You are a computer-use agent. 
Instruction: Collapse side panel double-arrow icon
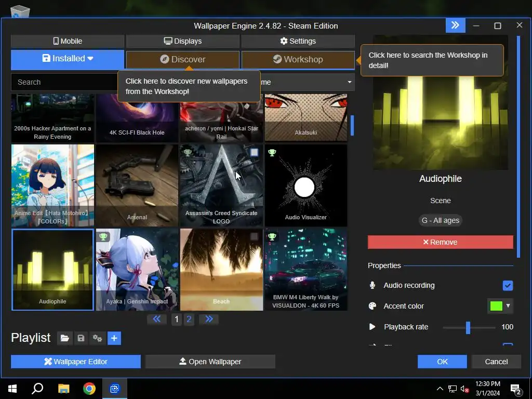[455, 25]
